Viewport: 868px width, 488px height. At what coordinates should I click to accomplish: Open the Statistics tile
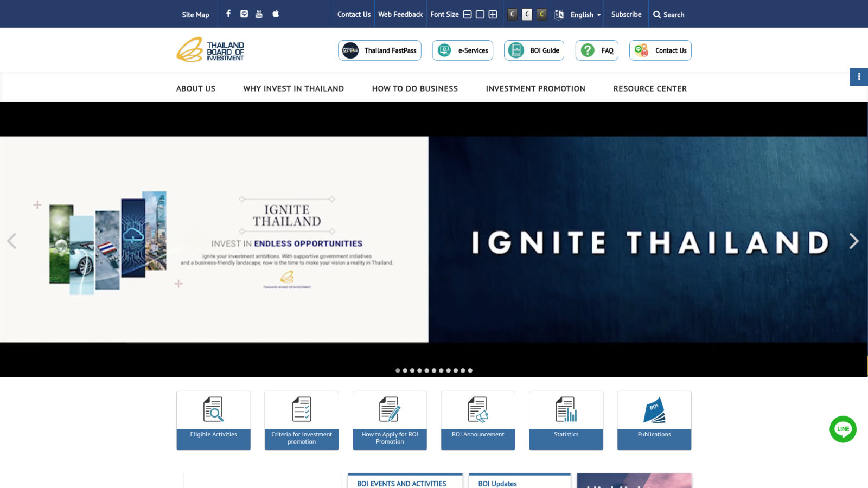click(x=566, y=420)
